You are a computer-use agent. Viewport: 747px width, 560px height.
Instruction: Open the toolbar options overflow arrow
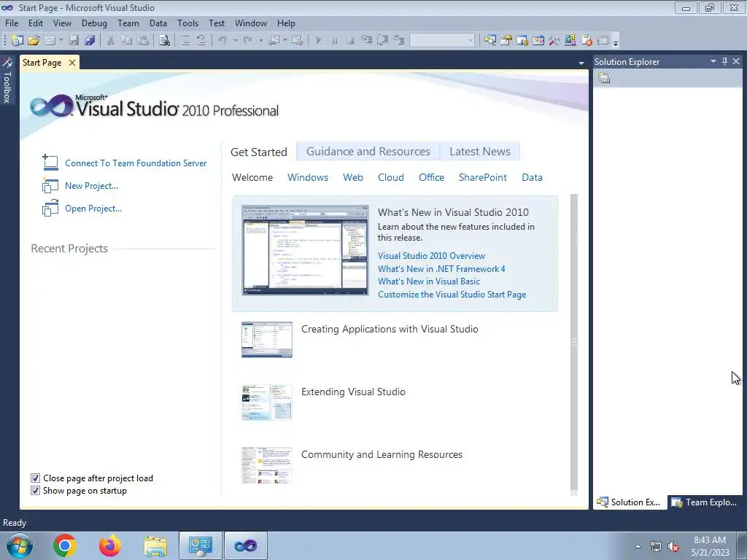tap(616, 42)
